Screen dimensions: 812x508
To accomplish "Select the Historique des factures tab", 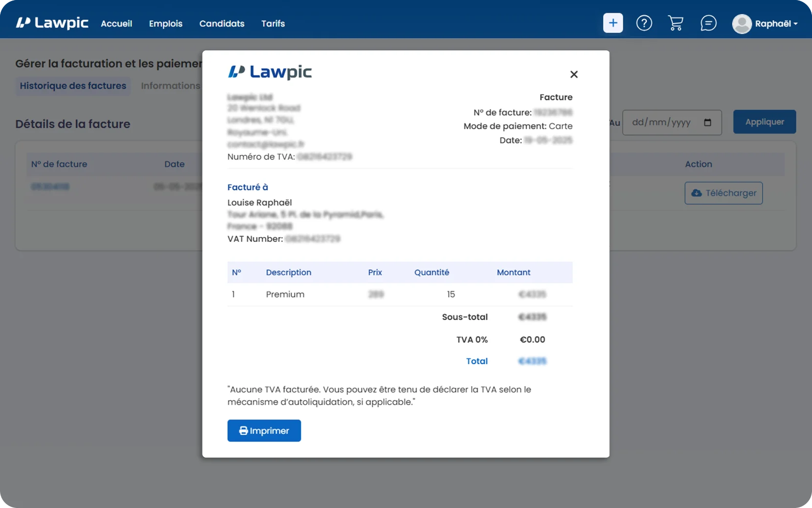I will tap(73, 86).
